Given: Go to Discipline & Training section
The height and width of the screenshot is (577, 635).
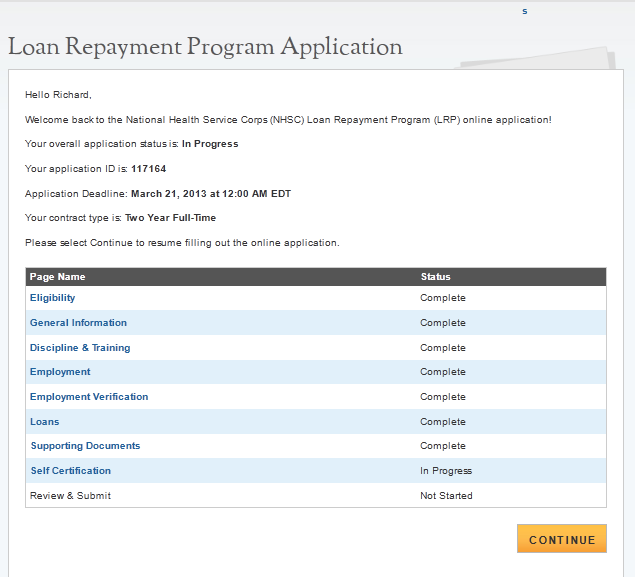Looking at the screenshot, I should (80, 348).
